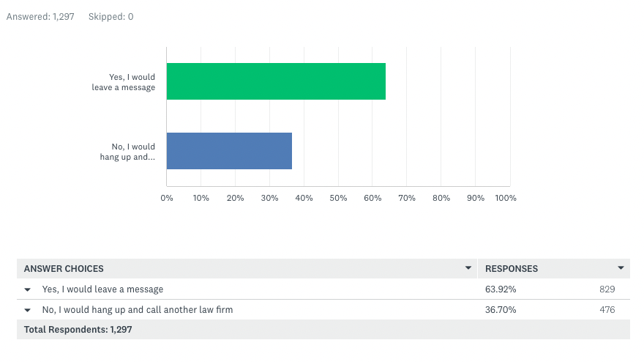Click the 'No, I would hang up and call another law firm' text
Viewport: 644px width, 362px height.
[138, 310]
